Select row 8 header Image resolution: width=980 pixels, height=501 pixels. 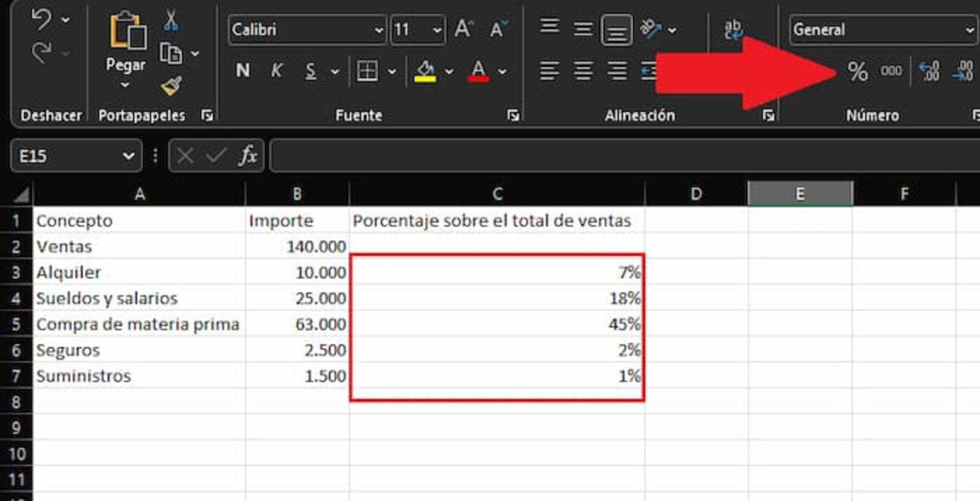click(x=17, y=402)
